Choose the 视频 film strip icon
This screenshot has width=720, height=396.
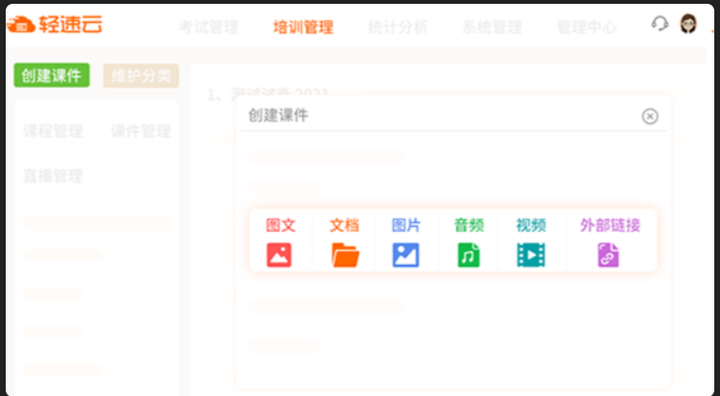tap(531, 255)
